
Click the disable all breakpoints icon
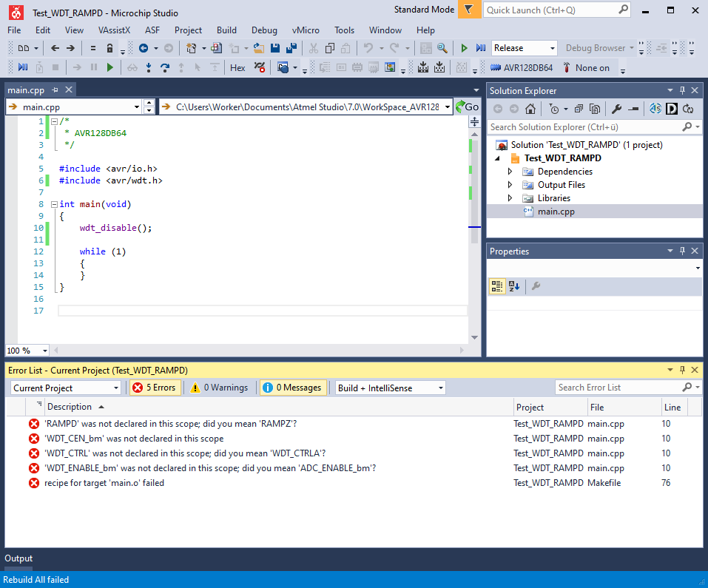(x=260, y=68)
